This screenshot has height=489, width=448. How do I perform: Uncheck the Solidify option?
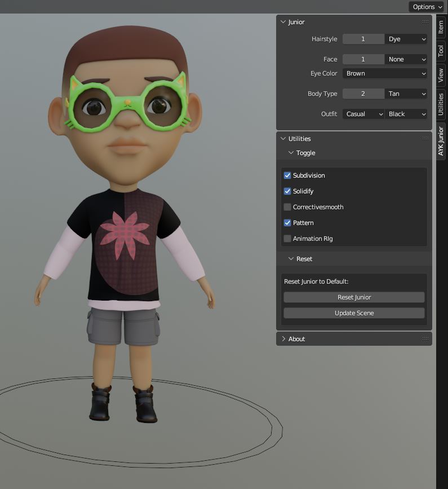tap(287, 191)
